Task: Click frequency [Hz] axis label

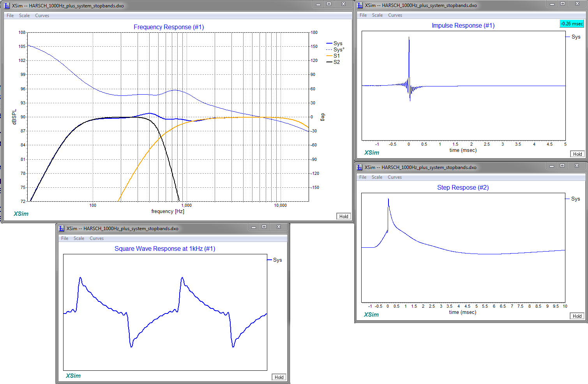Action: [168, 211]
